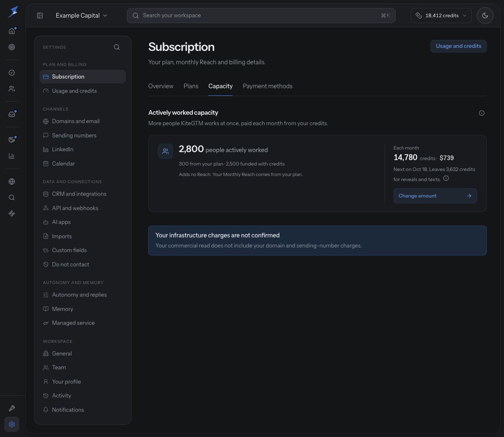504x437 pixels.
Task: Go to Autonomy and replies
Action: [83, 295]
